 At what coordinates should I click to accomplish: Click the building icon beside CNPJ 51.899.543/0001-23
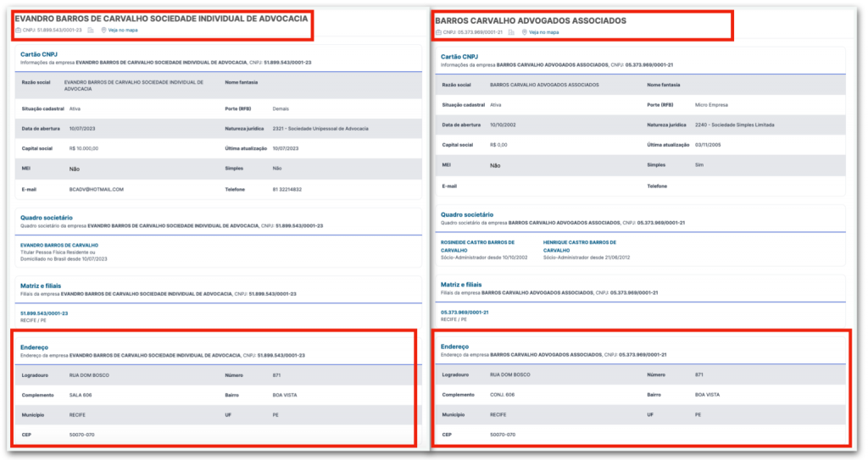[91, 30]
